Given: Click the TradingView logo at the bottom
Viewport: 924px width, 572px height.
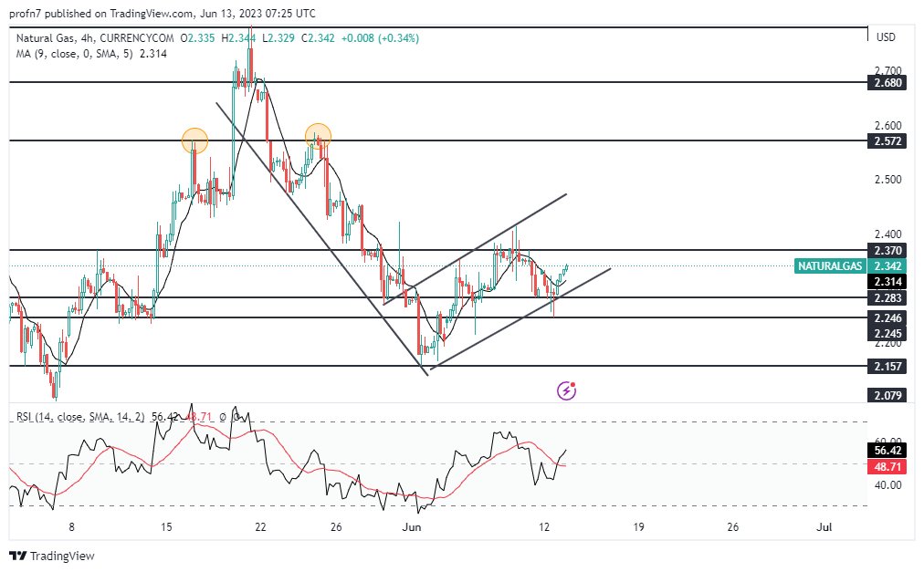Looking at the screenshot, I should (52, 556).
